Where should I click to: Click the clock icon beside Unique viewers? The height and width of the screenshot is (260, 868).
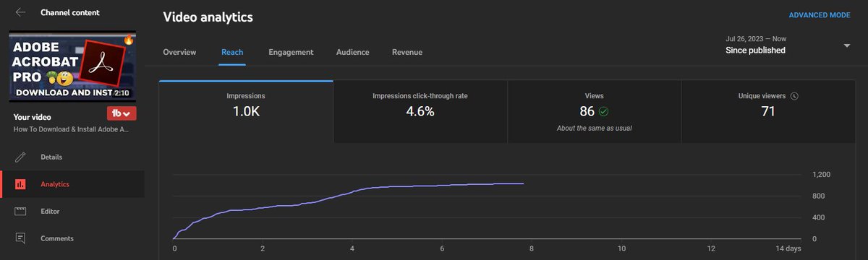794,96
